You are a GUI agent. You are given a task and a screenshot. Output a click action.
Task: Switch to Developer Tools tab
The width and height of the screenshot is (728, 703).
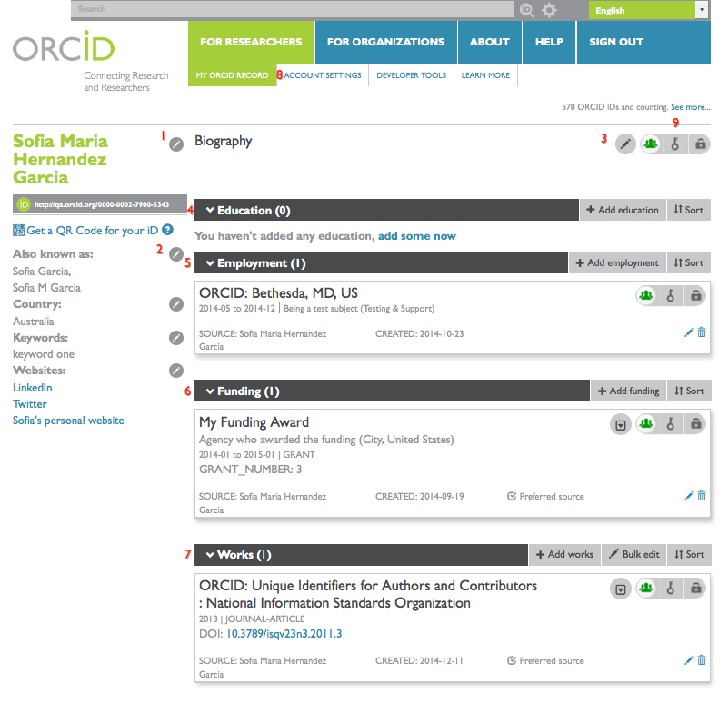[x=412, y=75]
